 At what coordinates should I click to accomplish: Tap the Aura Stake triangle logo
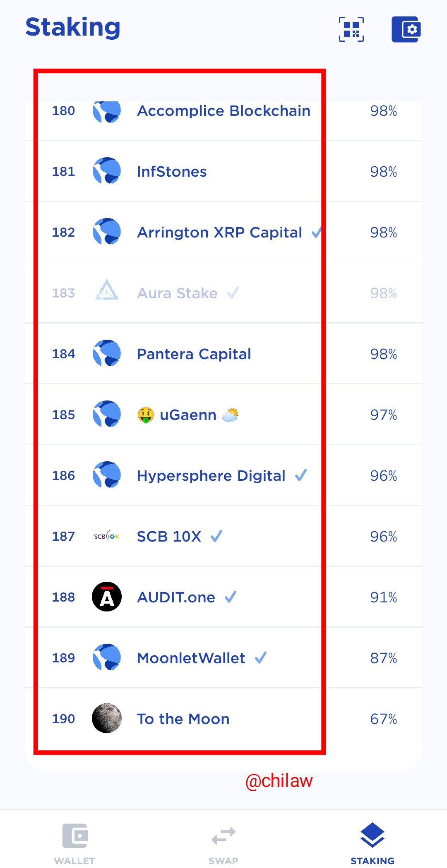pyautogui.click(x=107, y=290)
